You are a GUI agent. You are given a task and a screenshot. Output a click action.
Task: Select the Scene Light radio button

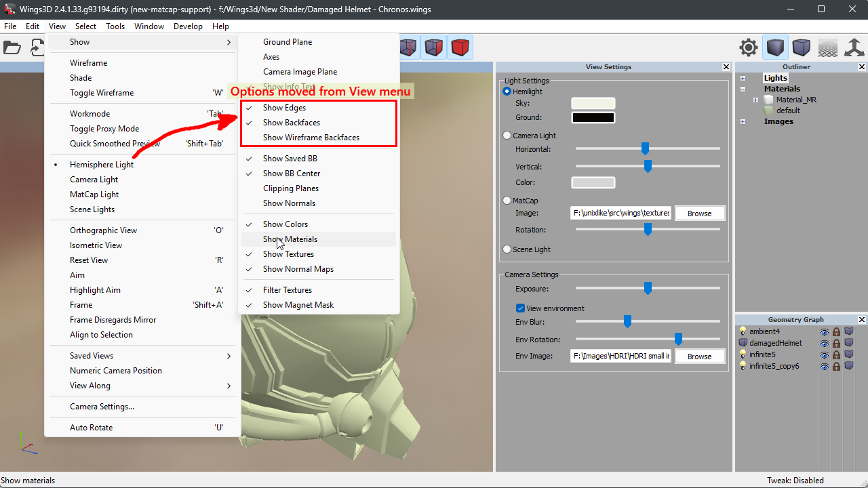(507, 249)
